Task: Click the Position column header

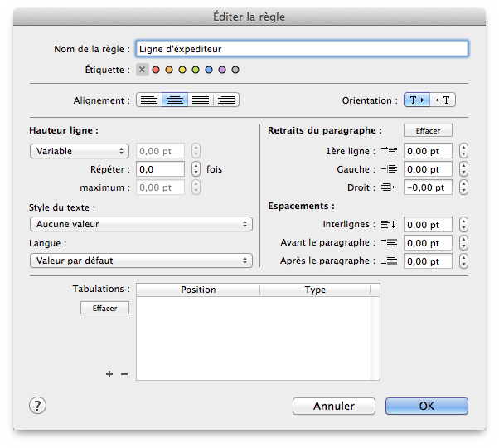Action: pyautogui.click(x=198, y=290)
